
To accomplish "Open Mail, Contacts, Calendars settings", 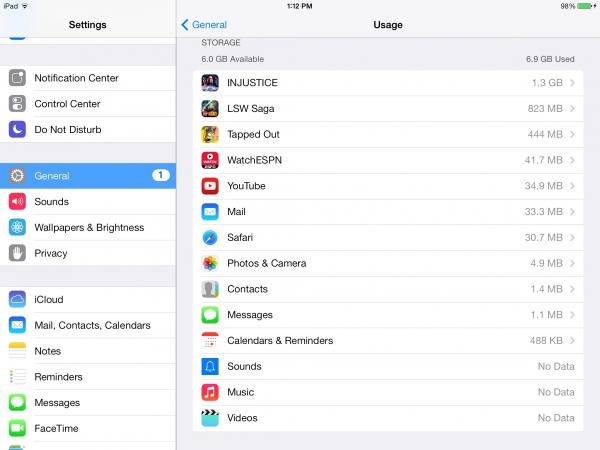I will point(92,325).
